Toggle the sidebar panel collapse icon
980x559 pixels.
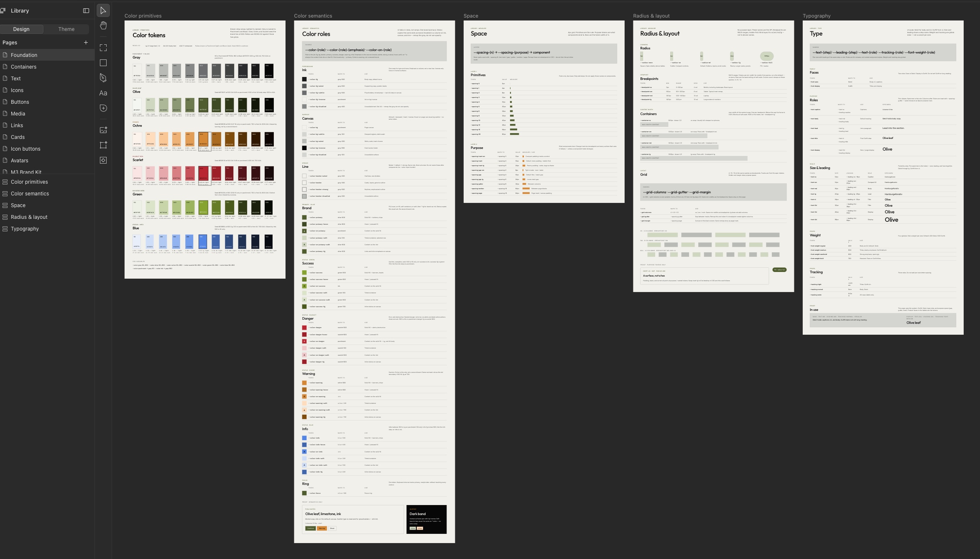point(86,10)
